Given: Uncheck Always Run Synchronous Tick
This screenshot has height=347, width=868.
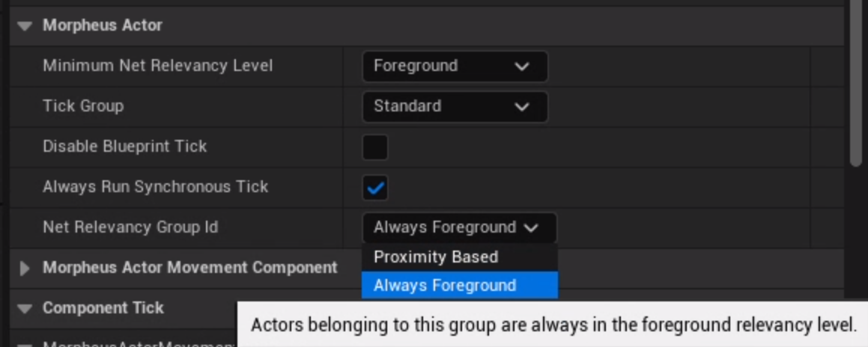Looking at the screenshot, I should (x=375, y=187).
